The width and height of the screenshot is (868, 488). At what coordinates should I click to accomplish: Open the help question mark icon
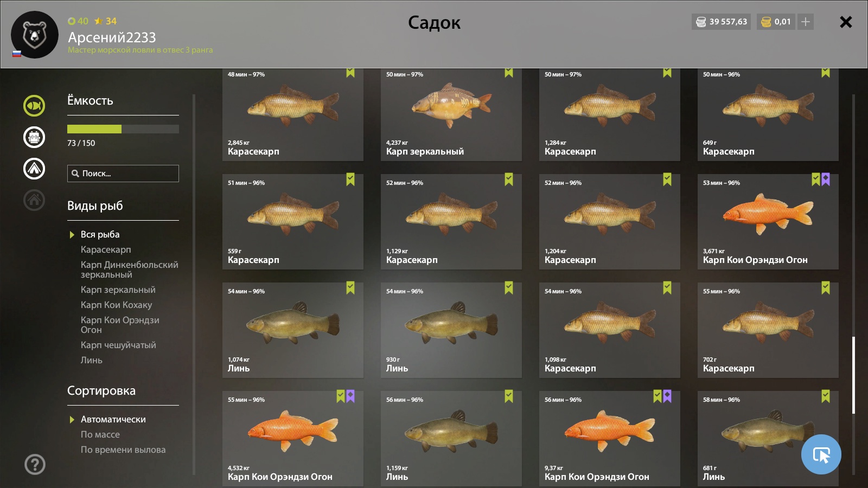35,464
